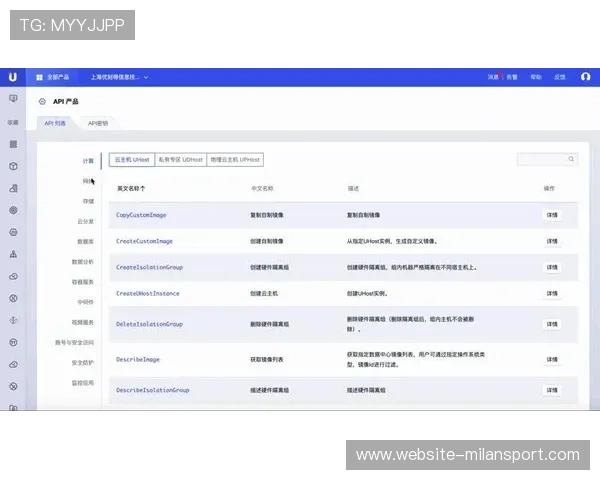Click 详情 for the CopyCustomImage row

point(552,215)
